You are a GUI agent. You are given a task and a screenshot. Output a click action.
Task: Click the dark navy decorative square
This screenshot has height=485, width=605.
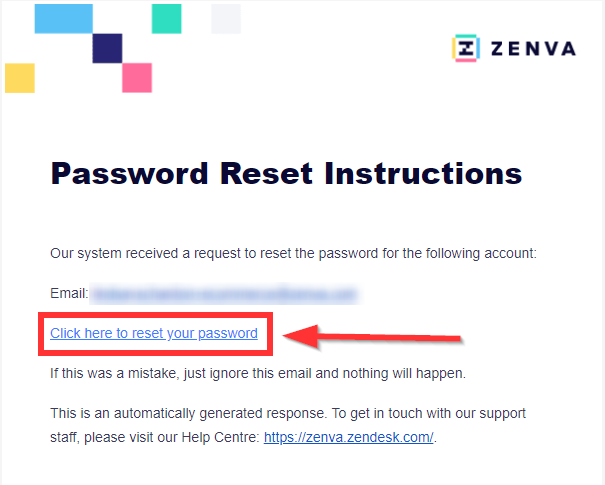click(107, 48)
